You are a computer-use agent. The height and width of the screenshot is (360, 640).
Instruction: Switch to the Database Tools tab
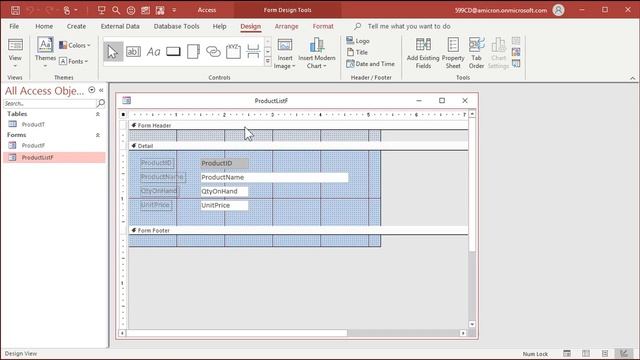tap(176, 26)
